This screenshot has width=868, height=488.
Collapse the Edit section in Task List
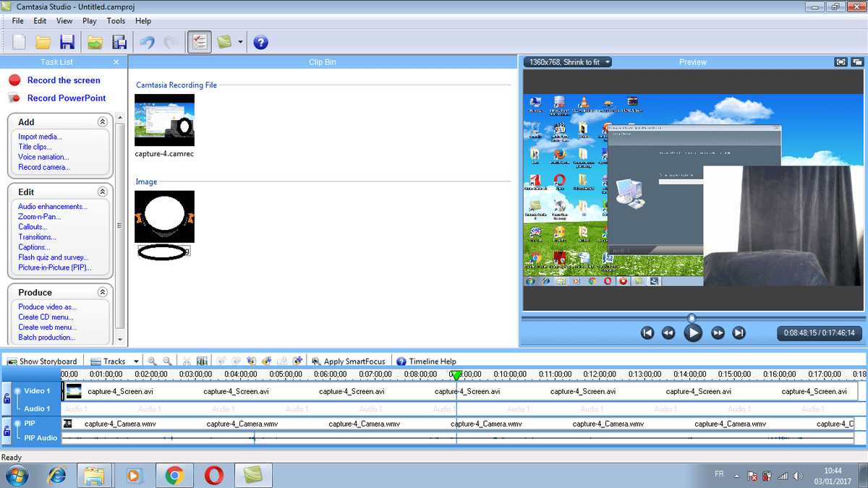coord(103,192)
